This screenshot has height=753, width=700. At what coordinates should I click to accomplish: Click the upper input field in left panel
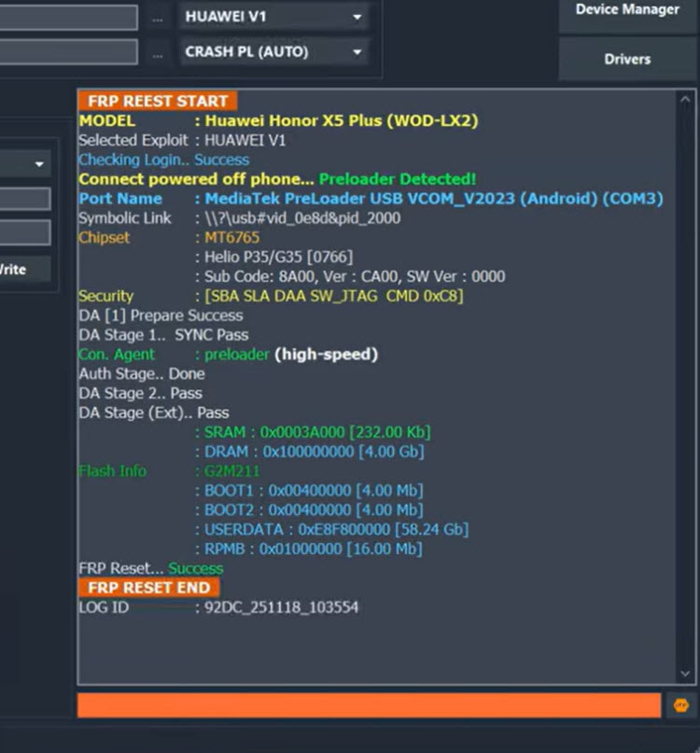coord(25,199)
